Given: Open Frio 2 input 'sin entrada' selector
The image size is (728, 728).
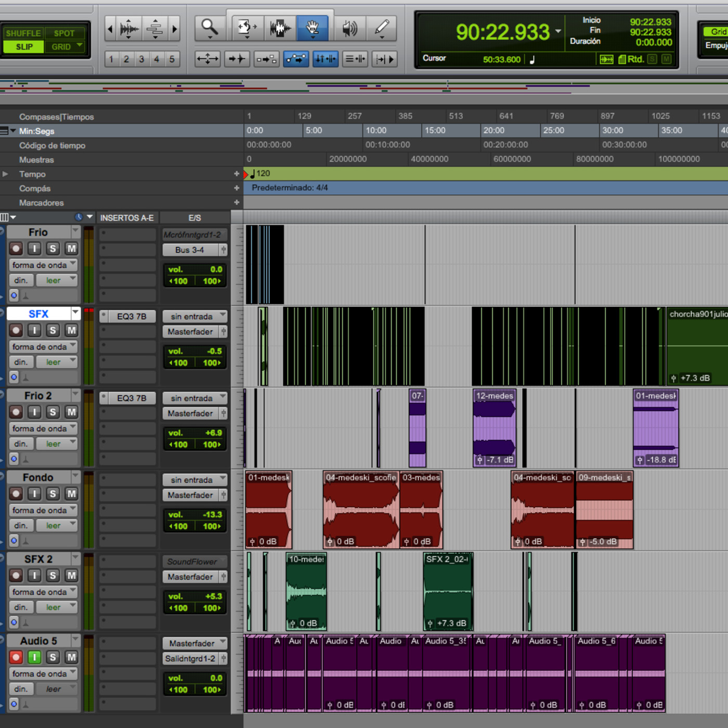Looking at the screenshot, I should click(195, 398).
